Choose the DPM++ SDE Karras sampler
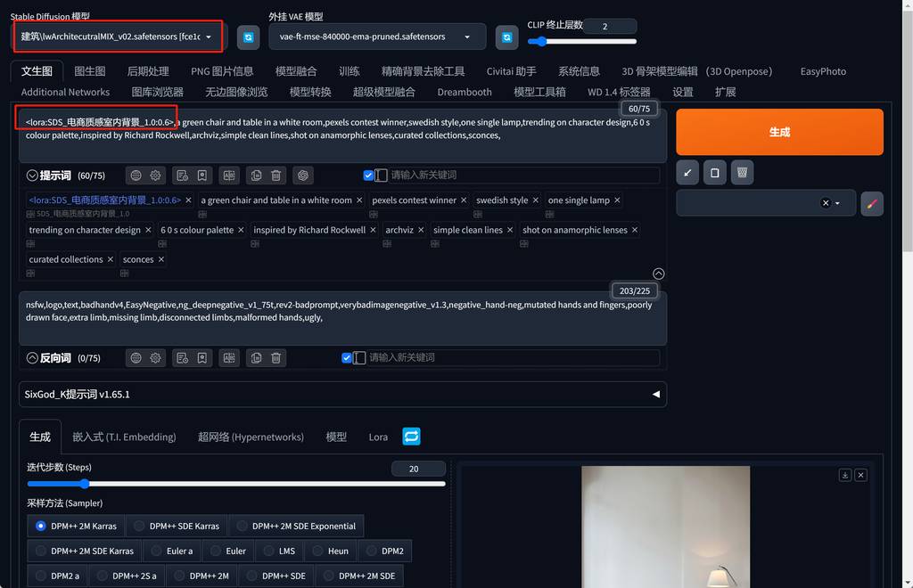The width and height of the screenshot is (913, 588). 177,526
